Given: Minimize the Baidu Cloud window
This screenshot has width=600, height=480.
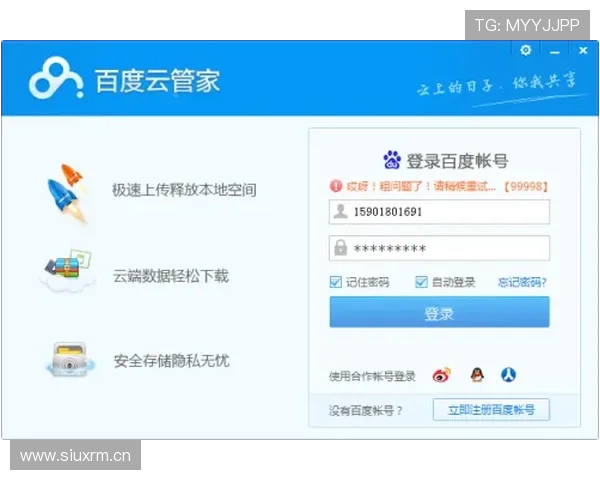Looking at the screenshot, I should (554, 52).
